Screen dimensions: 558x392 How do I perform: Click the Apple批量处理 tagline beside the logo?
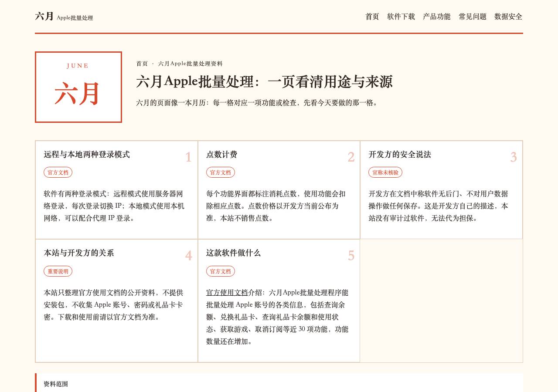point(75,18)
